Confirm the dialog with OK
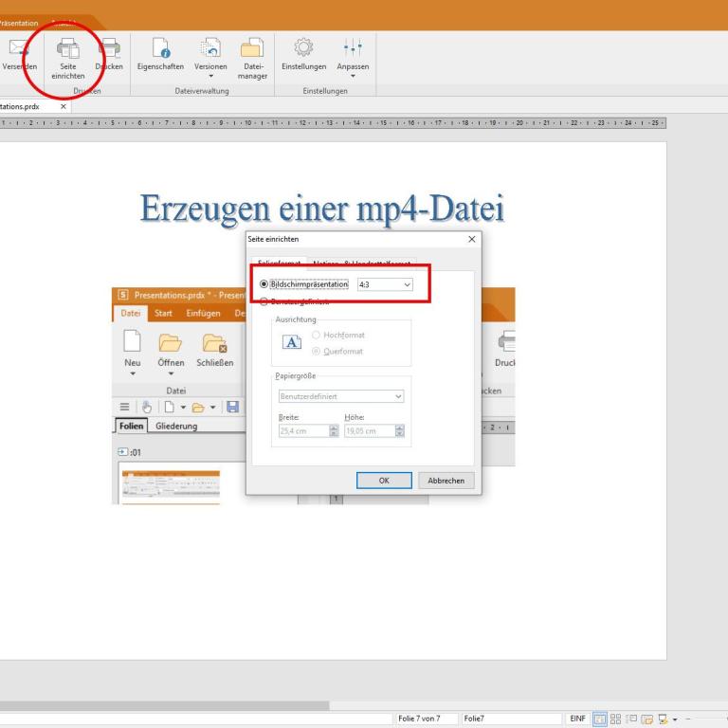Viewport: 728px width, 728px height. [384, 481]
